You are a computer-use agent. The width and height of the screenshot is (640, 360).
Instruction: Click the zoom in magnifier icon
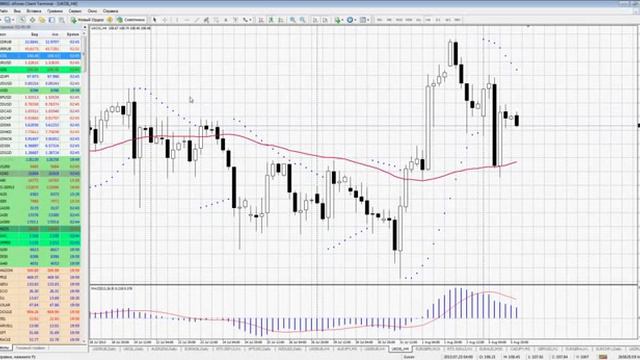pyautogui.click(x=293, y=20)
